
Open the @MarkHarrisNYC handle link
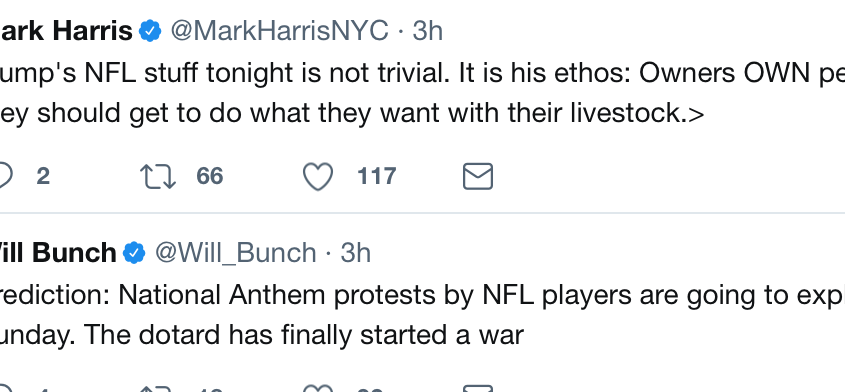coord(279,31)
